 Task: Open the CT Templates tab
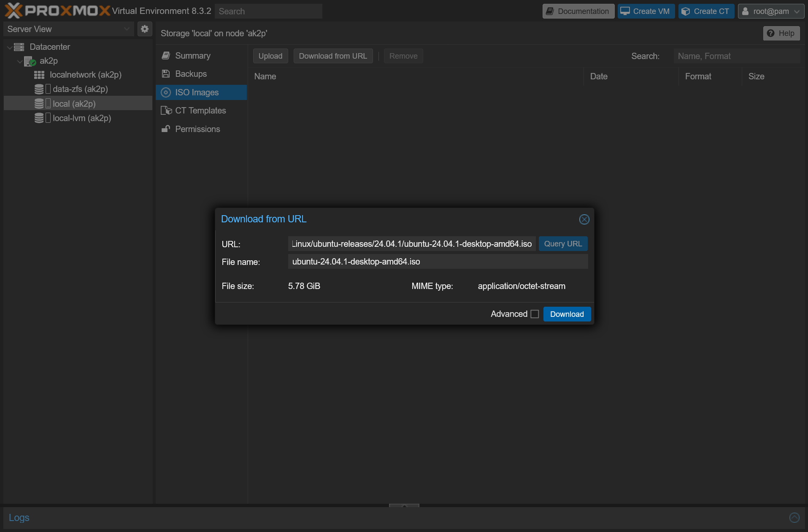[201, 111]
